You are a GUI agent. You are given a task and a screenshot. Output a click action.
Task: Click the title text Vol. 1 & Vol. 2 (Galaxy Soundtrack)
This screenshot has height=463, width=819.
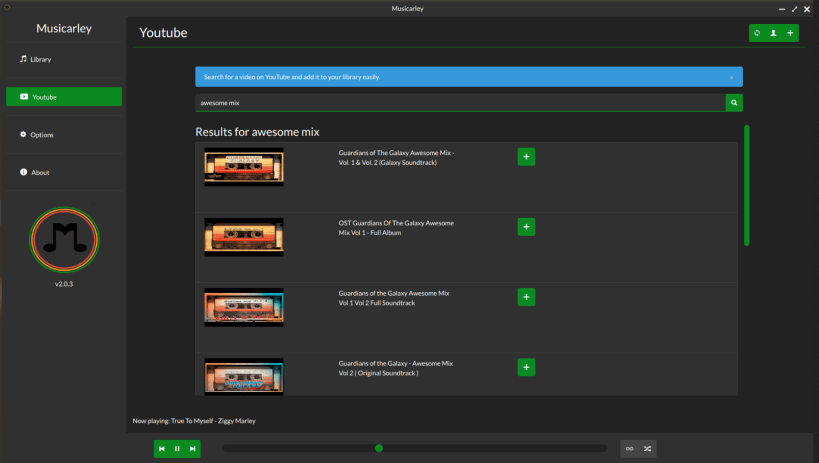(396, 158)
